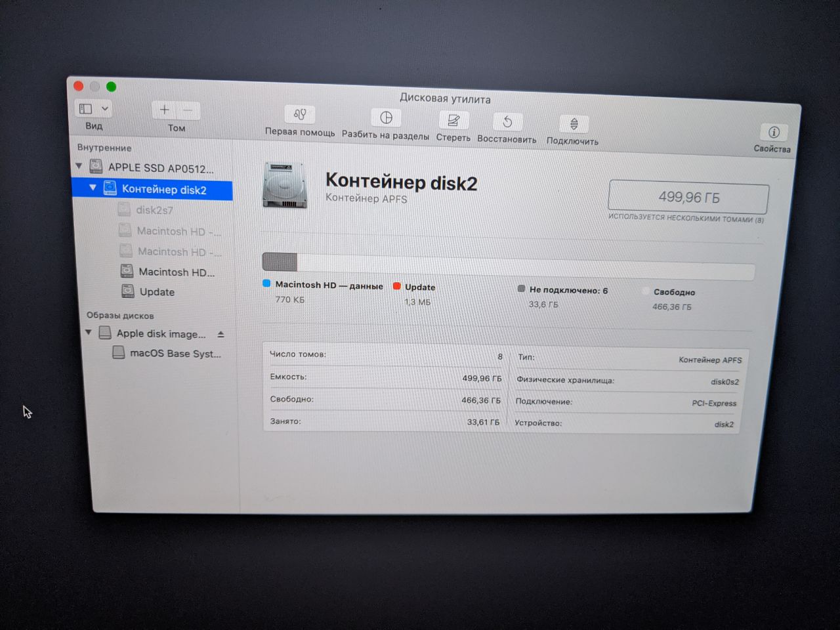Click macOS Base System disk icon
The image size is (840, 630).
coord(119,352)
